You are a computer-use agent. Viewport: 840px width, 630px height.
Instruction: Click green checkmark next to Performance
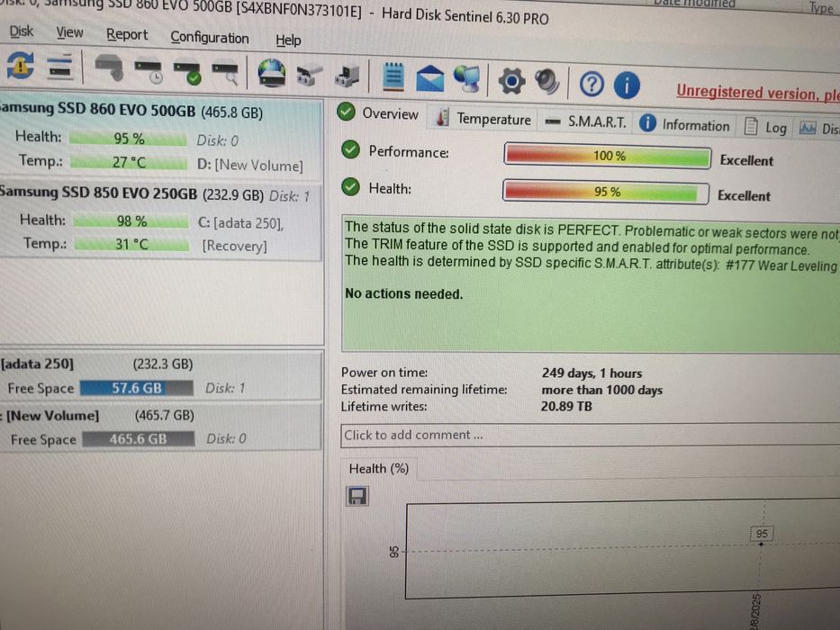(350, 150)
